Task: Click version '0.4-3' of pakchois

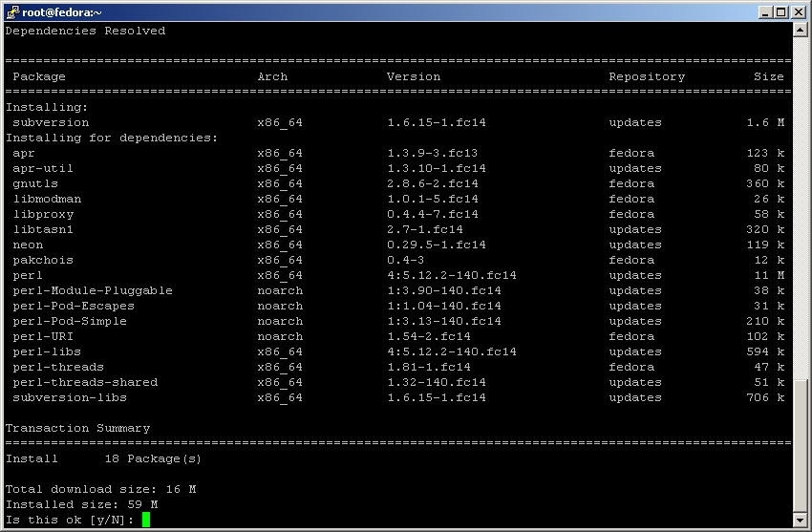Action: click(x=405, y=260)
